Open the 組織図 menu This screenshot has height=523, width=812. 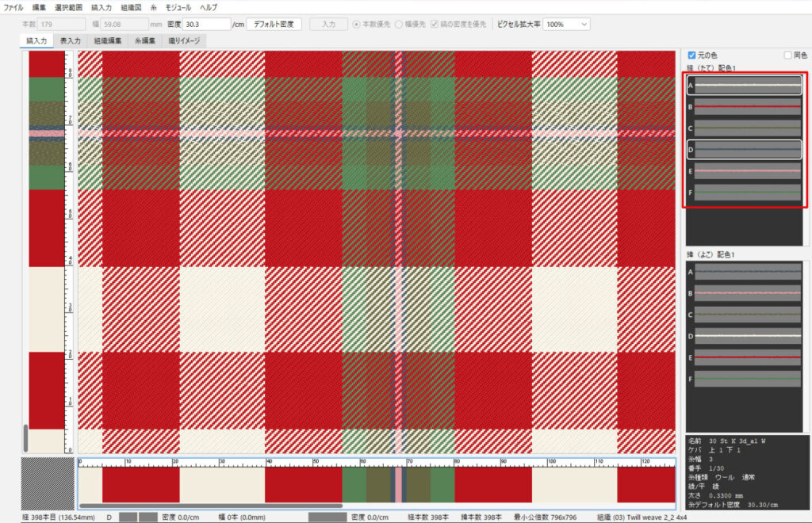131,7
